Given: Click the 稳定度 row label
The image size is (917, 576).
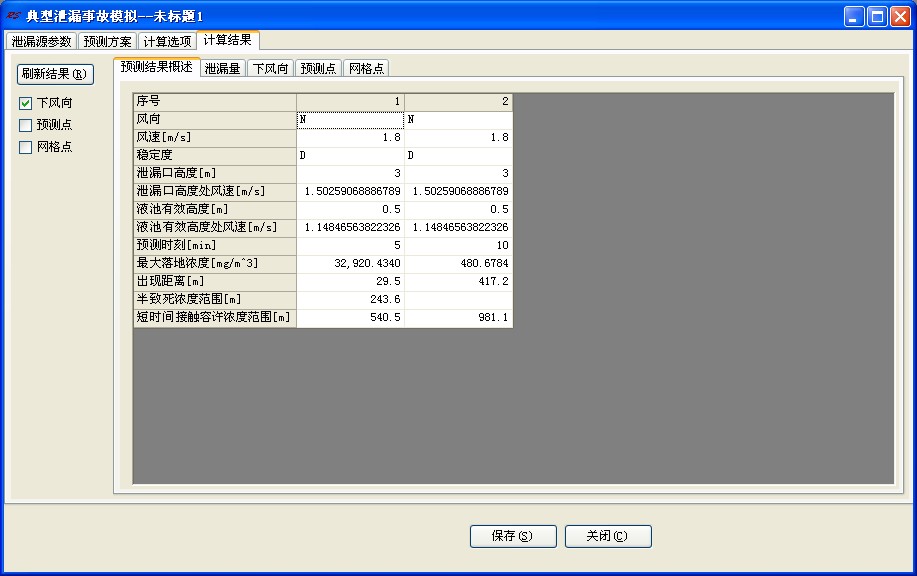Looking at the screenshot, I should point(215,156).
